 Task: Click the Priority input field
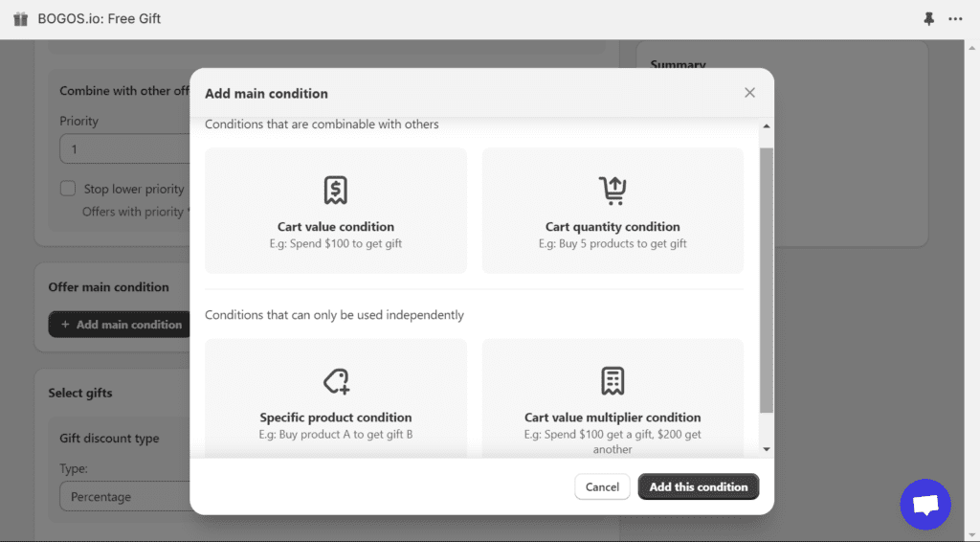124,149
